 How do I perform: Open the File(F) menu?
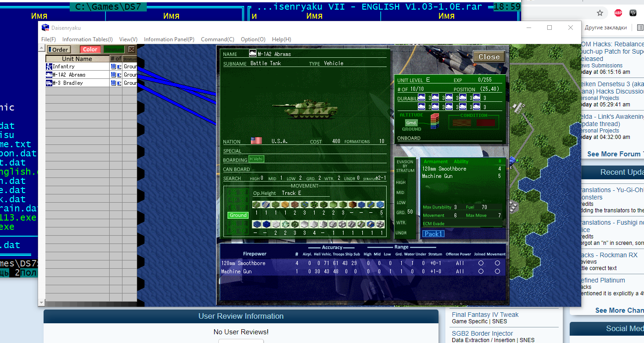point(49,39)
